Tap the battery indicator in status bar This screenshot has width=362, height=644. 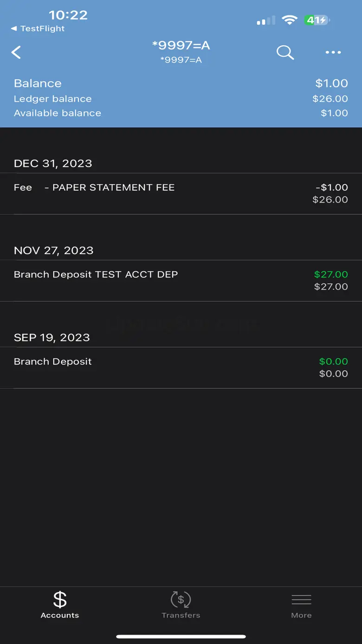(x=317, y=20)
